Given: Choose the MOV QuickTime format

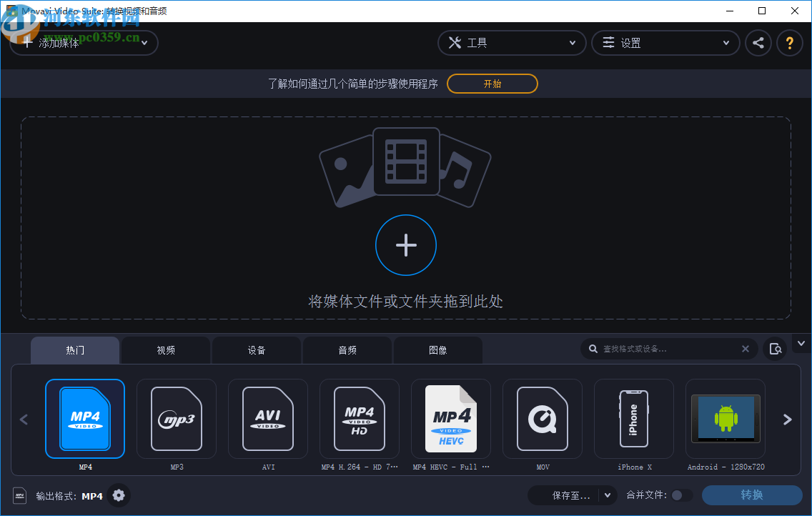Looking at the screenshot, I should [x=543, y=419].
